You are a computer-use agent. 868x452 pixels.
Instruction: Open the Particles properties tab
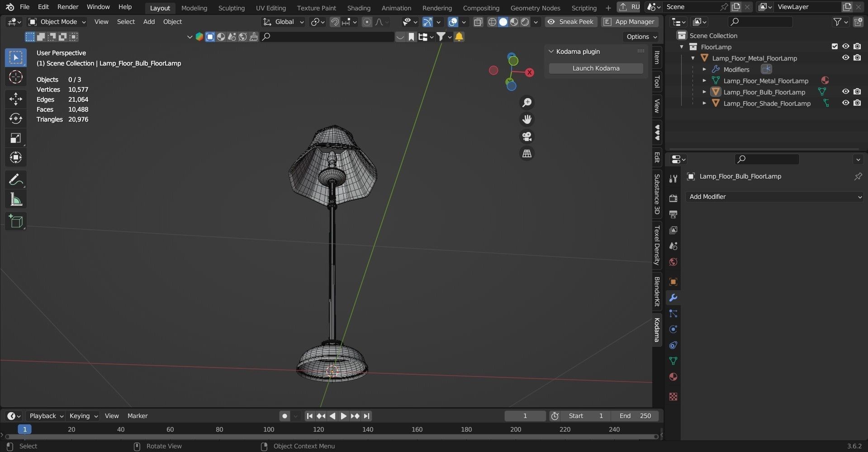click(x=673, y=313)
